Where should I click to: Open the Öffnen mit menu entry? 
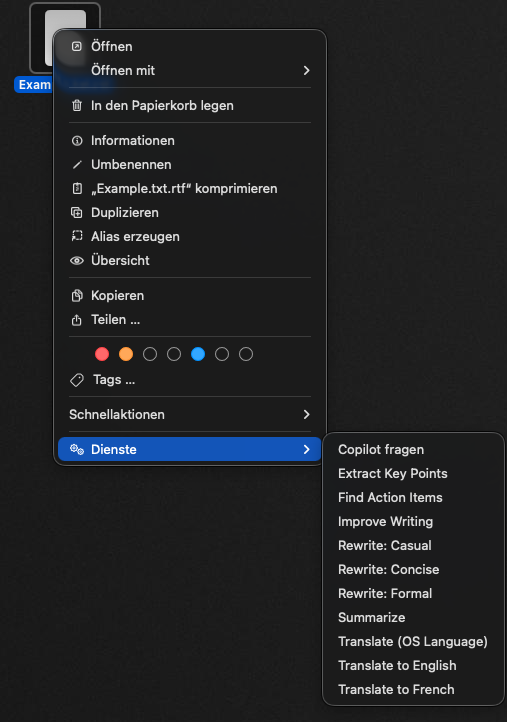pyautogui.click(x=190, y=70)
